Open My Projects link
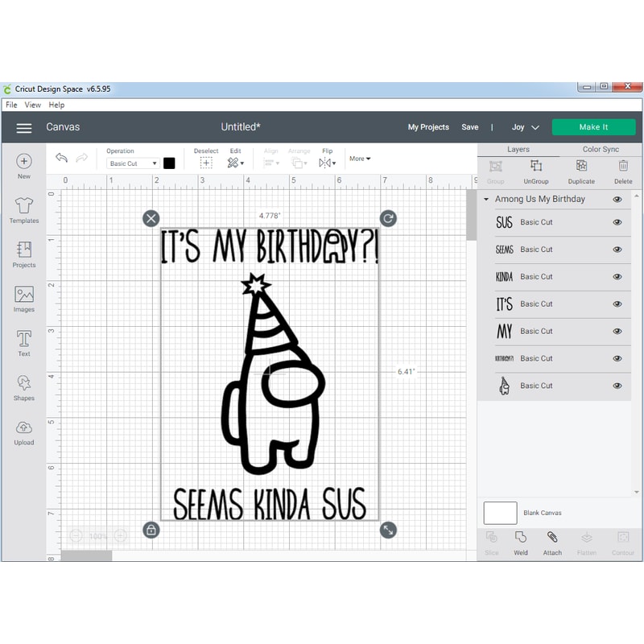 [x=428, y=127]
